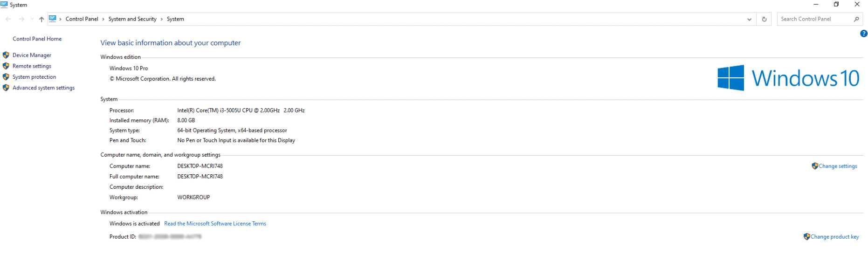Open Read the Microsoft Software License Terms
The height and width of the screenshot is (268, 868).
(x=215, y=224)
